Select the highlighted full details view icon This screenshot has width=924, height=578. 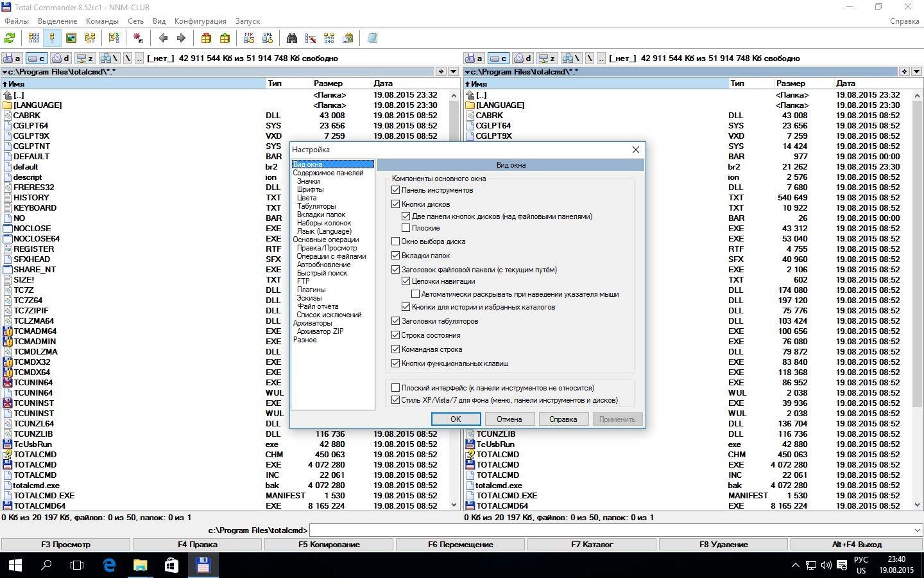(x=53, y=39)
